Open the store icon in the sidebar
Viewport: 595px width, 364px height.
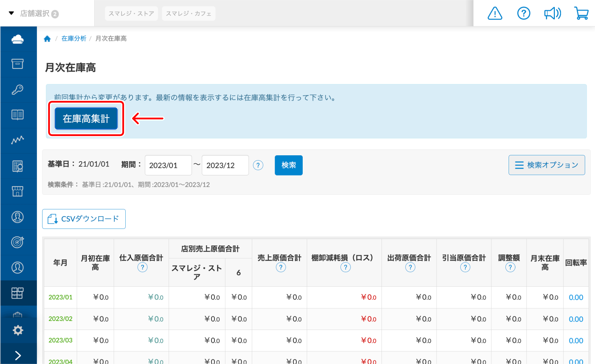18,191
